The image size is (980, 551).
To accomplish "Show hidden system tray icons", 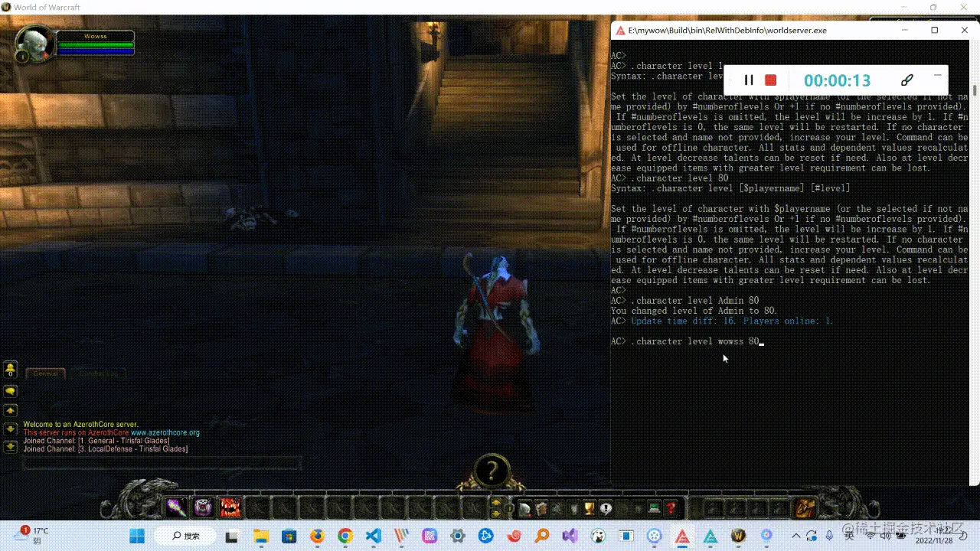I will (795, 536).
